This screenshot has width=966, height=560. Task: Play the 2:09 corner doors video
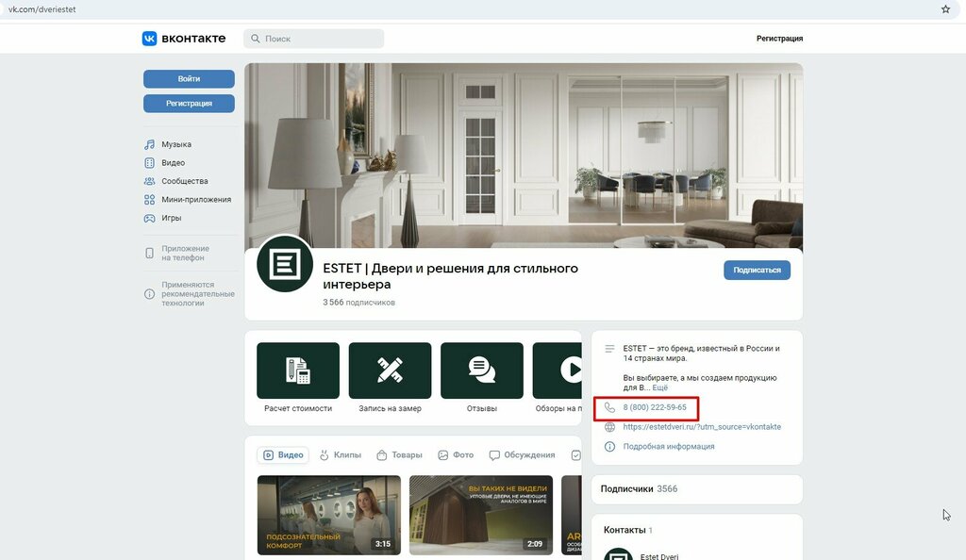pyautogui.click(x=480, y=515)
